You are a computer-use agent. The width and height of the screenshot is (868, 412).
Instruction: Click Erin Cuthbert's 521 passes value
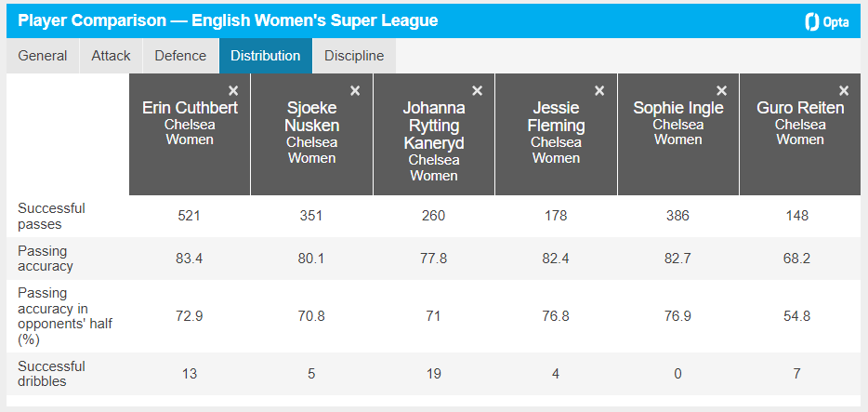pyautogui.click(x=190, y=216)
